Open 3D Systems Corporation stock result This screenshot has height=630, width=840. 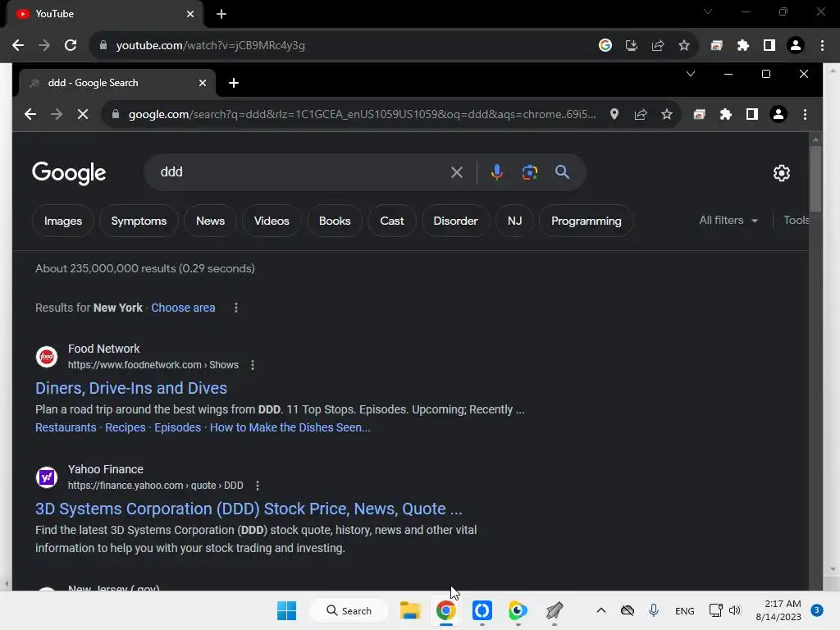[x=249, y=509]
